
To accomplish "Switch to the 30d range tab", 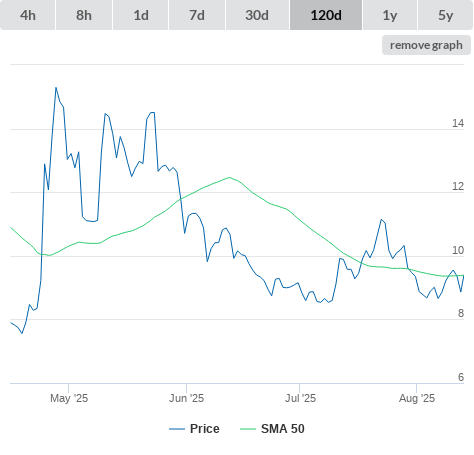I will (257, 15).
